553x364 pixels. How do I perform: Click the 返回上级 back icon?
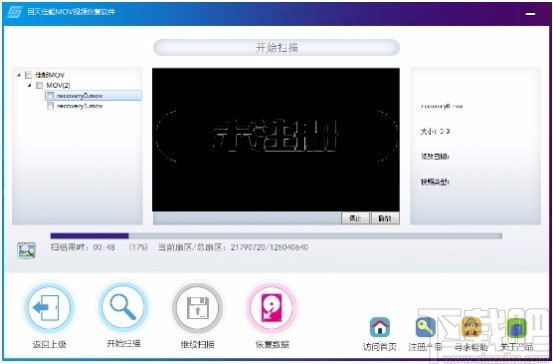click(x=49, y=308)
